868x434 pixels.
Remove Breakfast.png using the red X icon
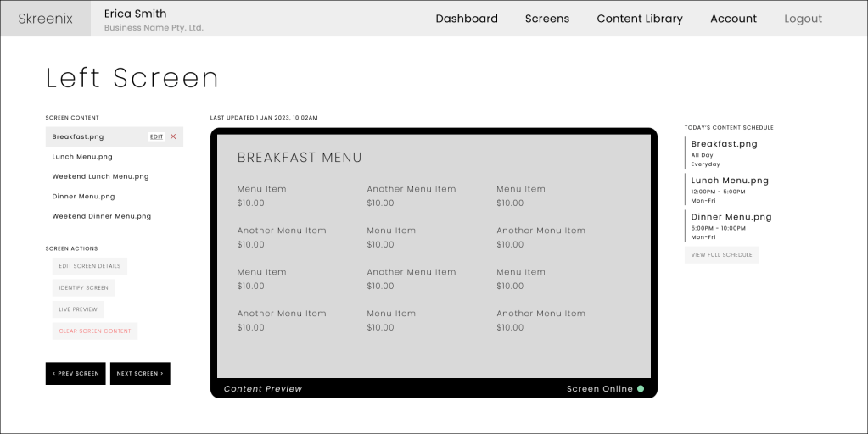coord(173,136)
